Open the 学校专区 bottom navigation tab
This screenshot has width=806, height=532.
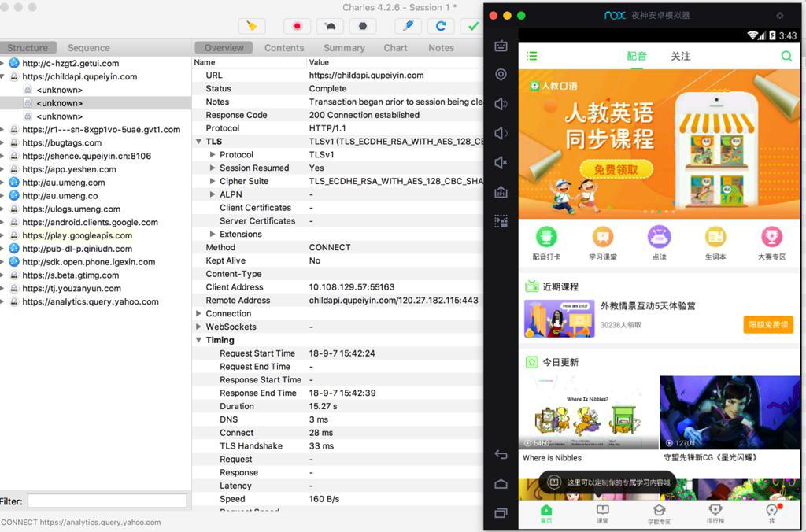point(659,513)
